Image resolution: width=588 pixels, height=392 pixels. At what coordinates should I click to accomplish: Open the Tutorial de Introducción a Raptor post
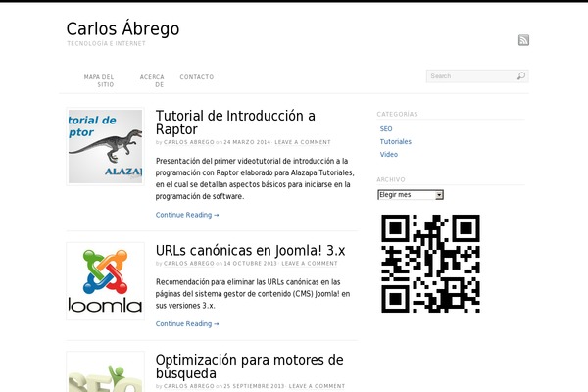click(235, 122)
